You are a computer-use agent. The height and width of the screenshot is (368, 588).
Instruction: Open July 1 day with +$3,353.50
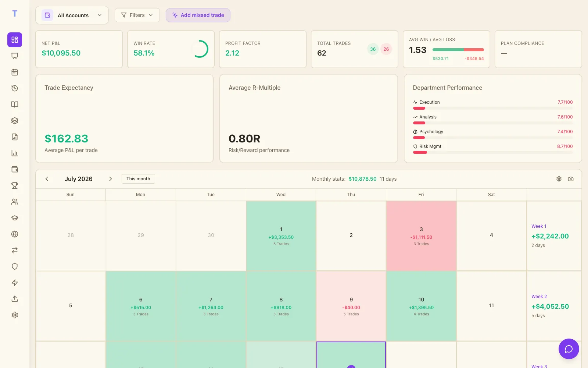(x=281, y=236)
